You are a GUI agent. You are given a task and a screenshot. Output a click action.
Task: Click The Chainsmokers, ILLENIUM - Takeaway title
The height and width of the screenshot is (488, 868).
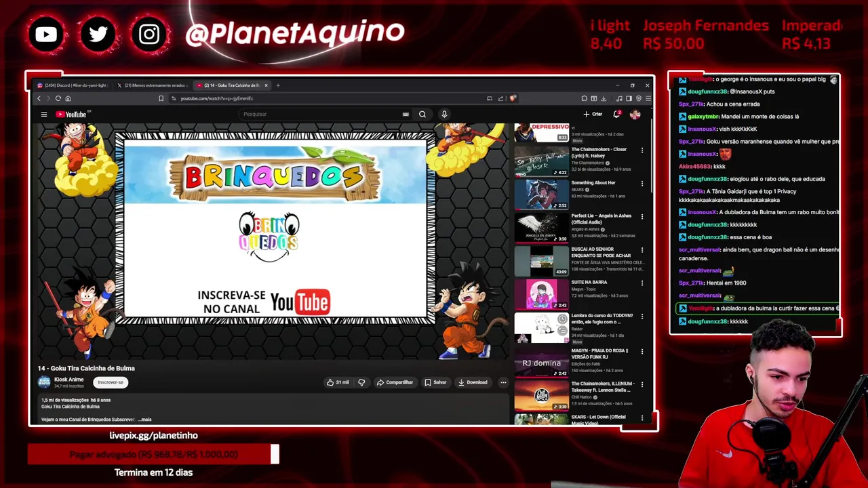pos(603,386)
